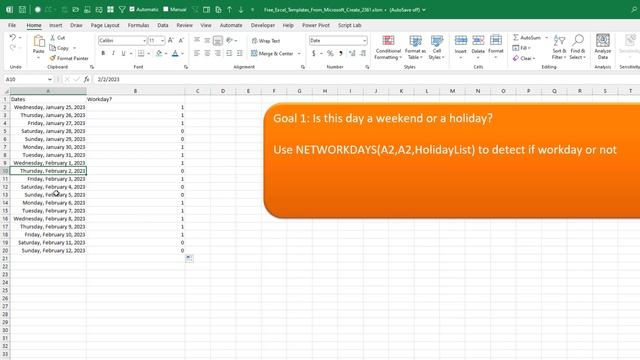640x360 pixels.
Task: Toggle Bold formatting
Action: (103, 53)
